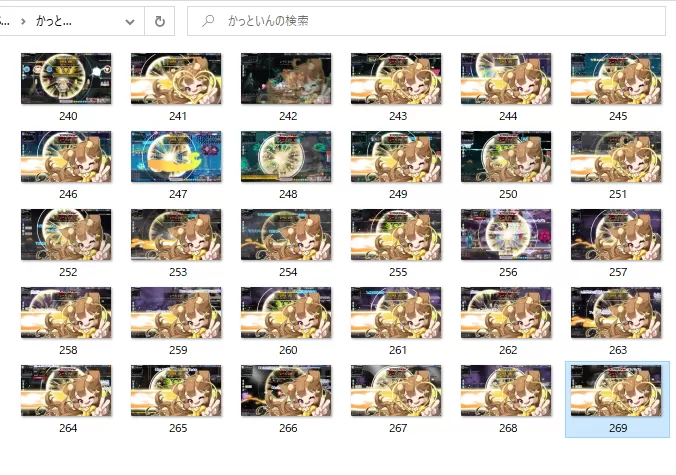This screenshot has width=676, height=475.
Task: Click the highlighted thumbnail 269
Action: pyautogui.click(x=616, y=391)
